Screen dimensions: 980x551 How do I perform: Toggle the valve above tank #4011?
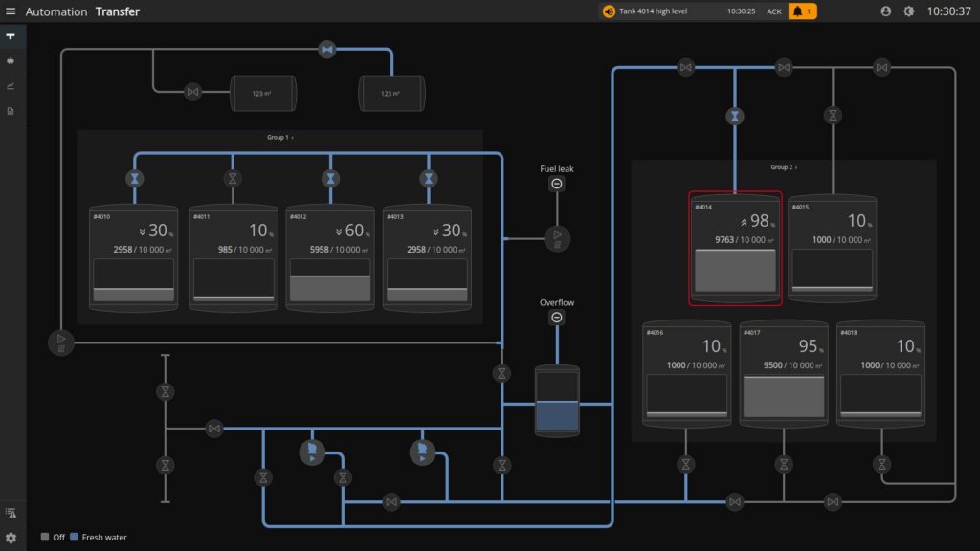coord(233,179)
